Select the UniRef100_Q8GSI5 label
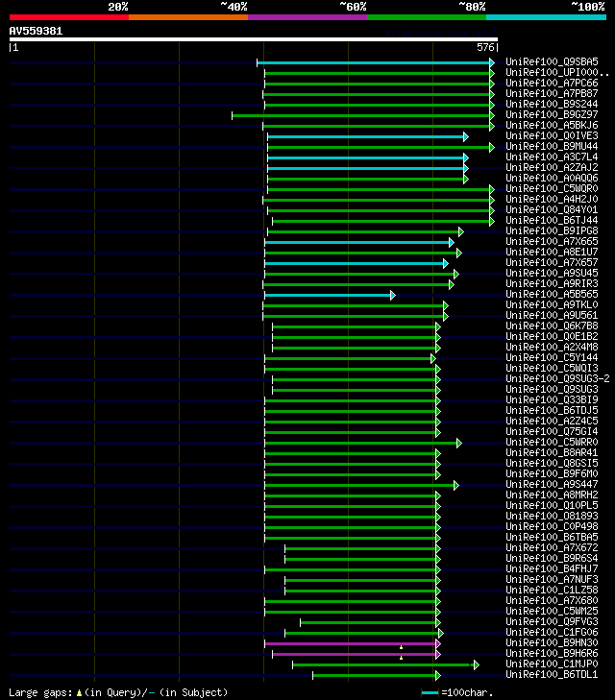Screen dimensions: 615x700 pyautogui.click(x=552, y=464)
